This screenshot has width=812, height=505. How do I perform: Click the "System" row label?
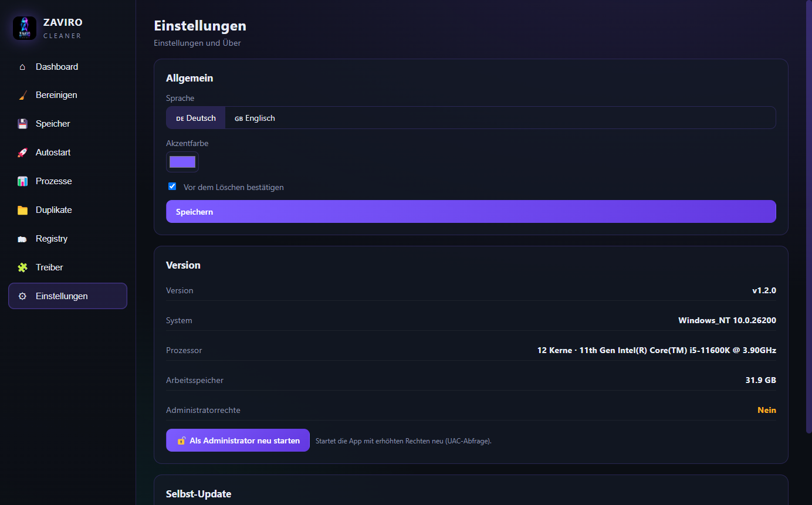click(x=179, y=320)
